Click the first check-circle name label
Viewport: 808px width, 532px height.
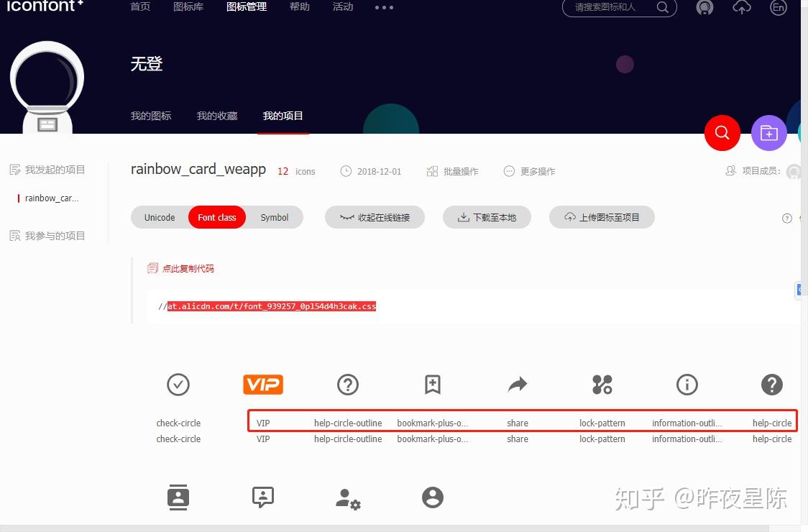[x=178, y=423]
